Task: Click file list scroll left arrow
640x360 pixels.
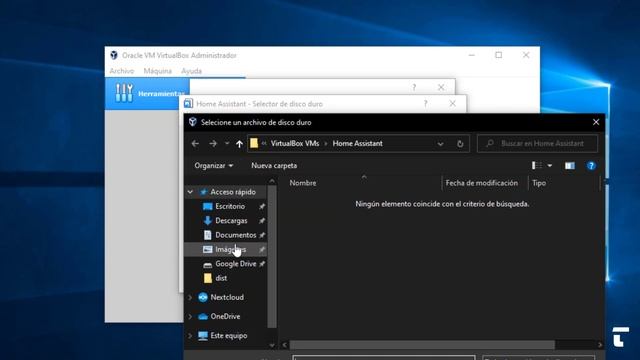Action: point(285,345)
